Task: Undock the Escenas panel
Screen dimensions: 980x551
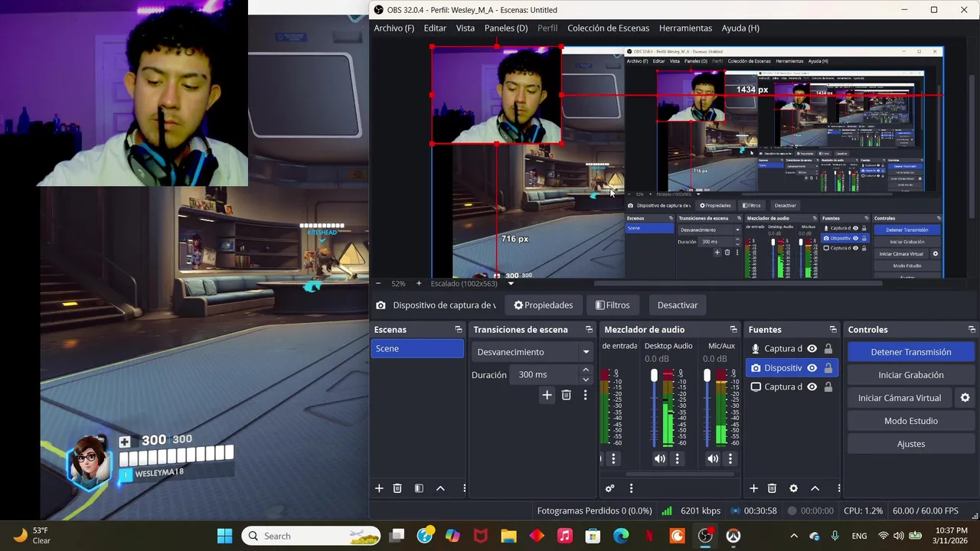Action: (x=459, y=330)
